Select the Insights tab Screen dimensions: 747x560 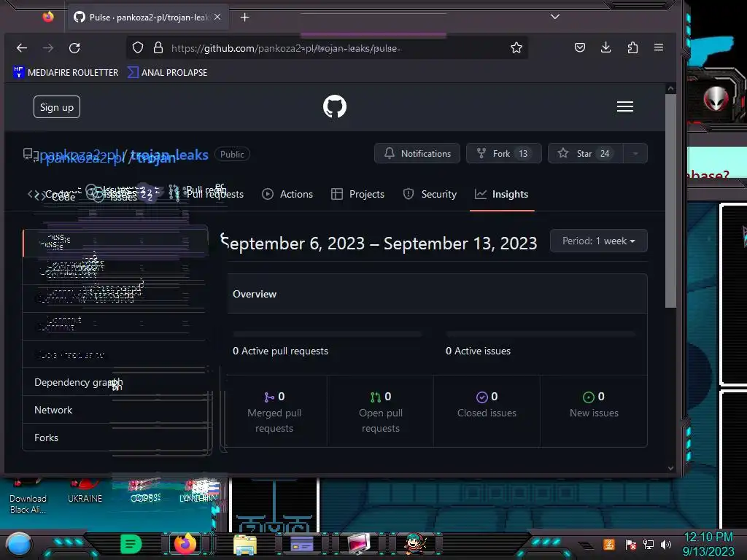pyautogui.click(x=502, y=194)
